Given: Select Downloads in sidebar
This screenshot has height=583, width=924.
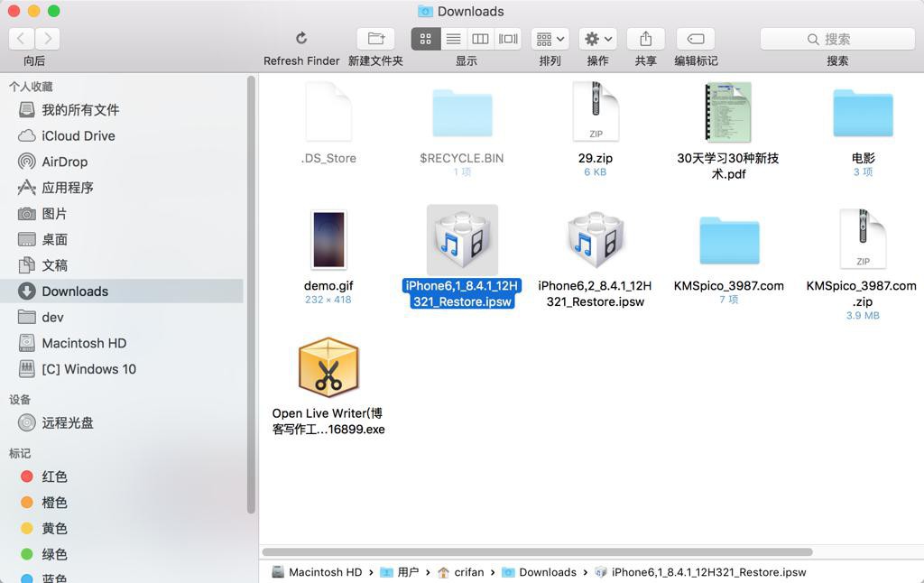Looking at the screenshot, I should click(123, 291).
